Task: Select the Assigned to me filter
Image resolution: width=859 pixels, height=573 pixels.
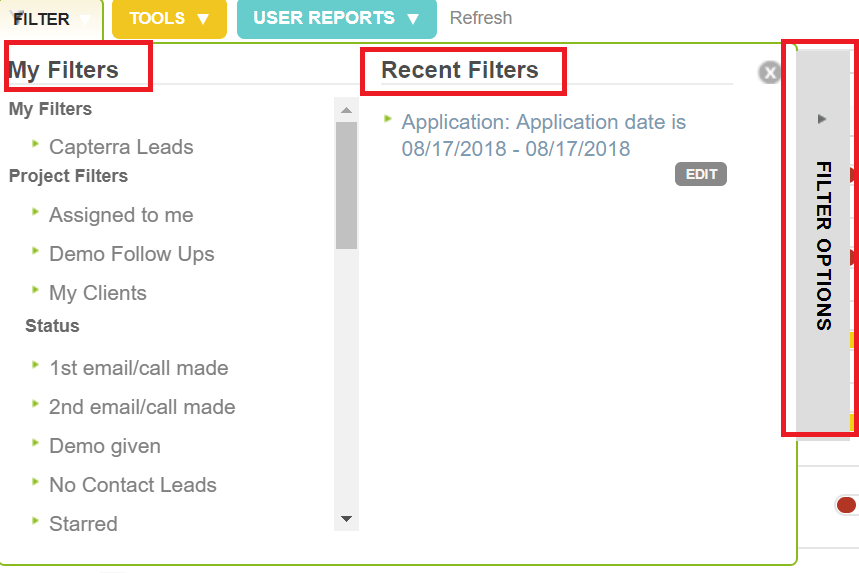Action: pos(121,215)
